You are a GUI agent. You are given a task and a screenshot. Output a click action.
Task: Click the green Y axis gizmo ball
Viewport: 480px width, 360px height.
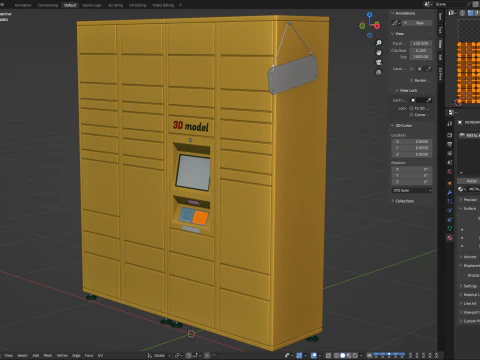(x=362, y=26)
